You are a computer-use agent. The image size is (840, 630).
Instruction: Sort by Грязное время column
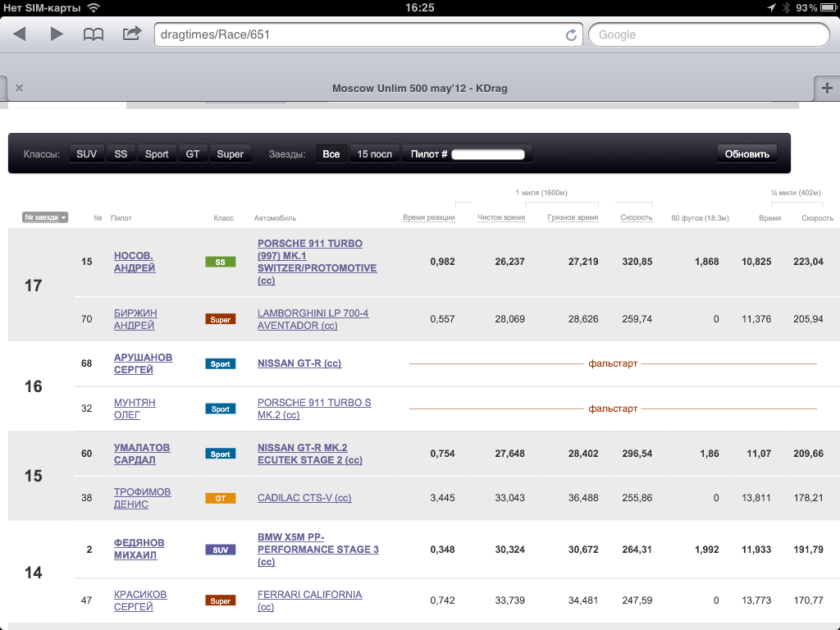point(573,217)
